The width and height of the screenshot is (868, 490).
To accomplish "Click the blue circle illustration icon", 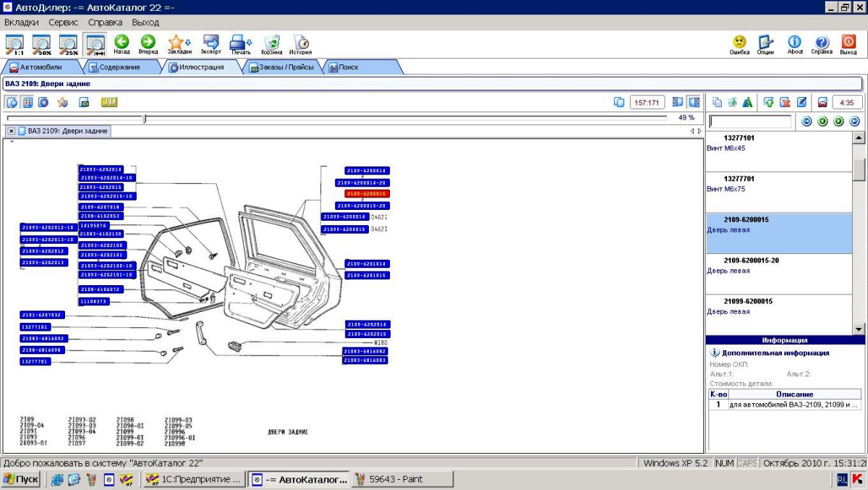I will tap(43, 102).
